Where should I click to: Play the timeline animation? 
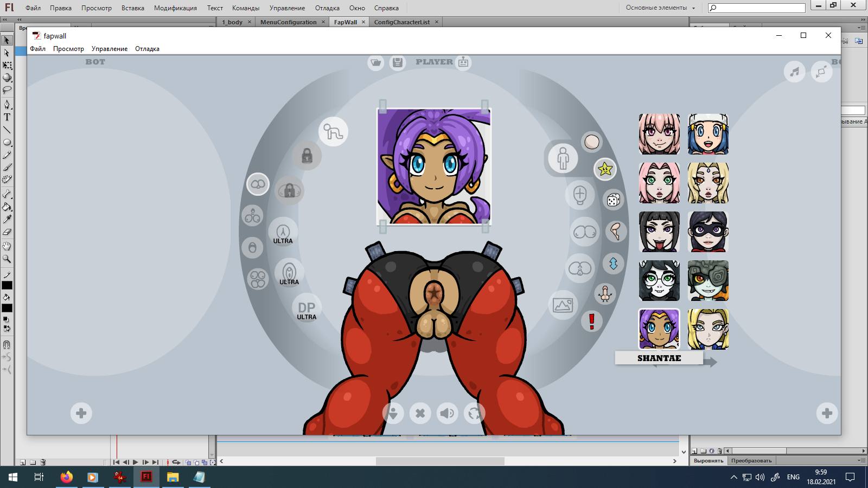136,463
